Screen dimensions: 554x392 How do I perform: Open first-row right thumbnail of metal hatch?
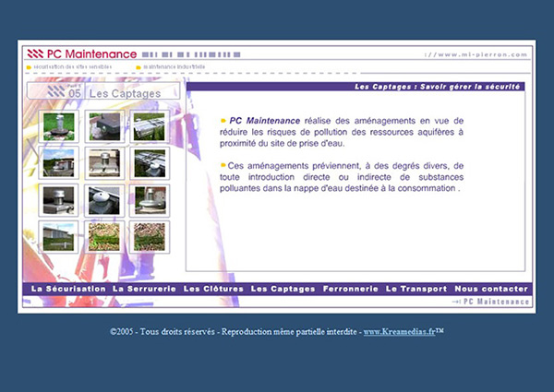coord(150,126)
